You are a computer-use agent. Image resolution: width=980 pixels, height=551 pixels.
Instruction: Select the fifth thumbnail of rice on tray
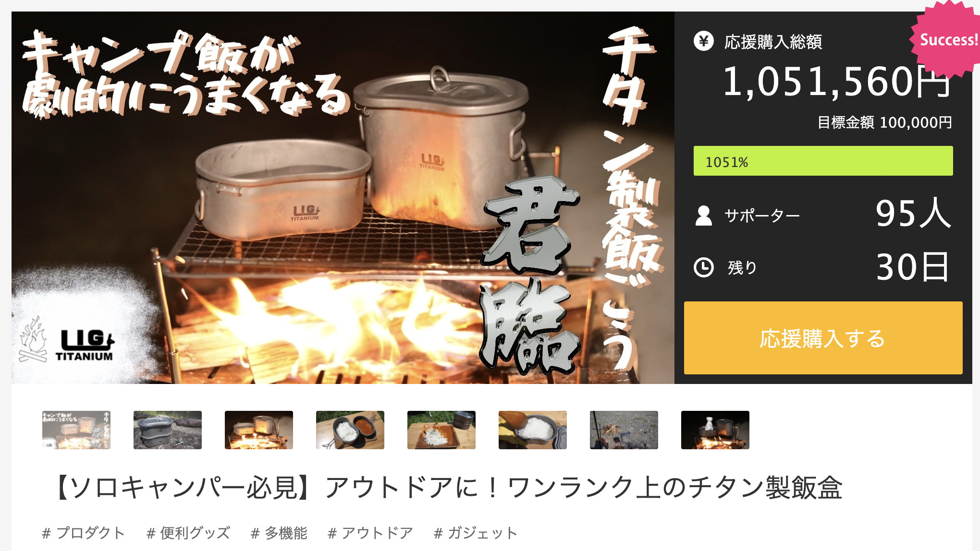[x=441, y=430]
